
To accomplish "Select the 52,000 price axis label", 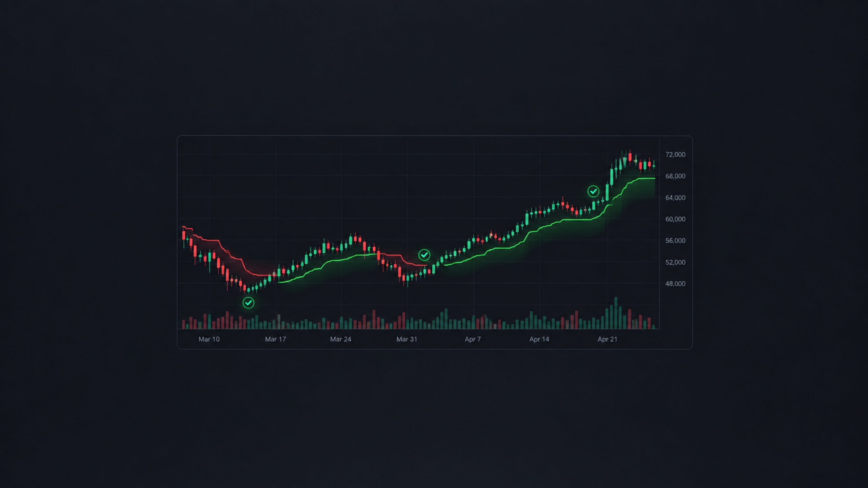I will coord(675,262).
